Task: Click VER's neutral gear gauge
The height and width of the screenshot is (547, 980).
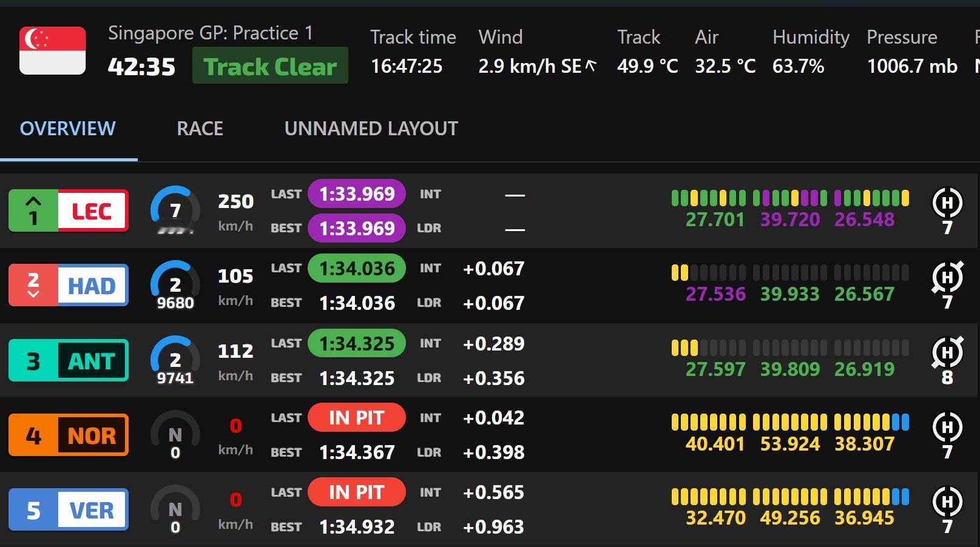Action: coord(175,510)
